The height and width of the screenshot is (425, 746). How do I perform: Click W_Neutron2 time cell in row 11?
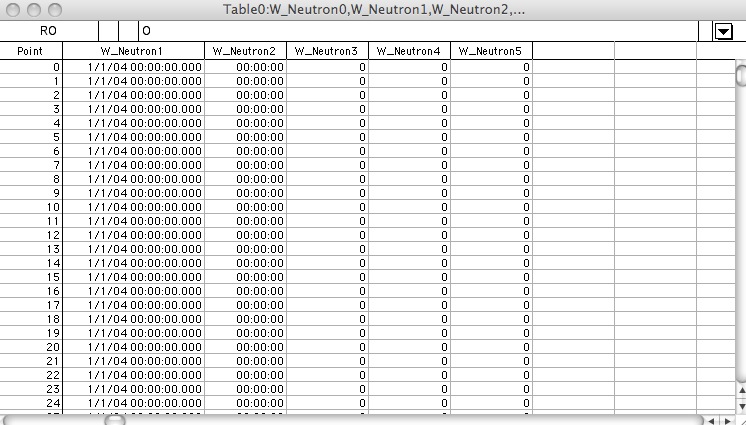(245, 221)
